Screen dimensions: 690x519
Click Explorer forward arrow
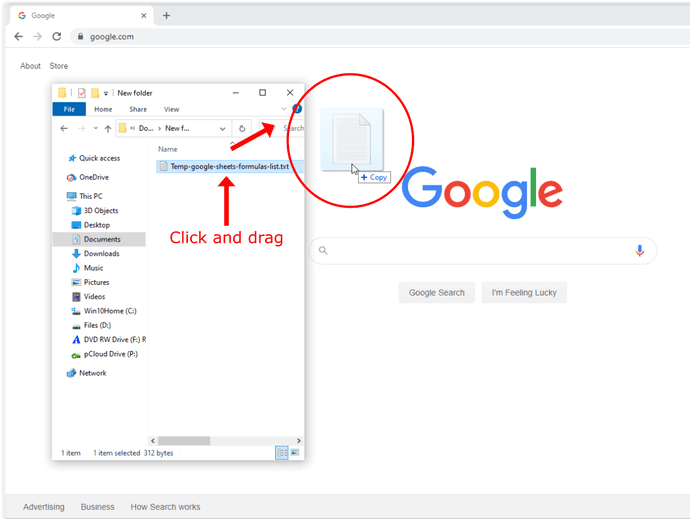[81, 129]
